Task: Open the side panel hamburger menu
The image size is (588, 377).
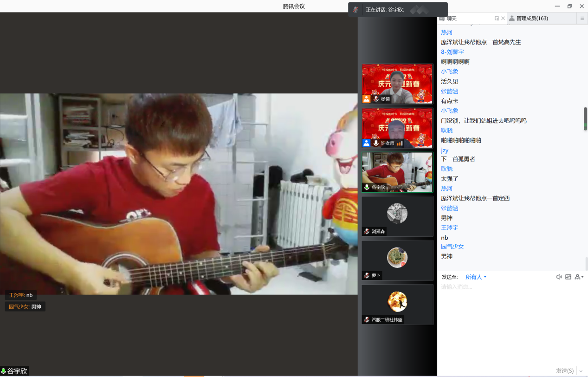Action: 582,19
